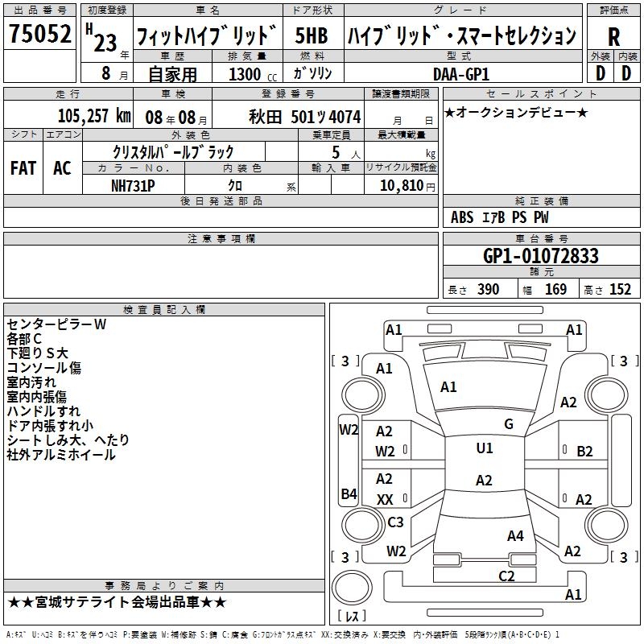Click interior color value クロ
644x644 pixels.
[x=235, y=185]
